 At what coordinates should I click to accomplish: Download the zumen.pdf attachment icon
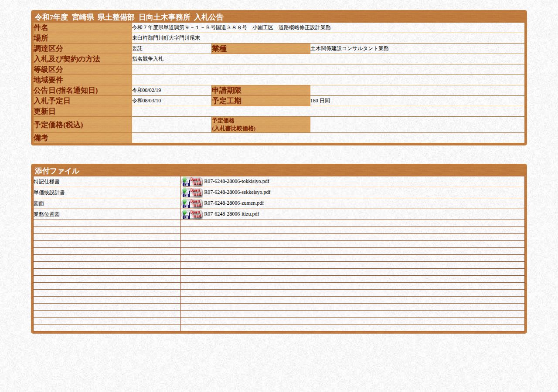coord(192,204)
